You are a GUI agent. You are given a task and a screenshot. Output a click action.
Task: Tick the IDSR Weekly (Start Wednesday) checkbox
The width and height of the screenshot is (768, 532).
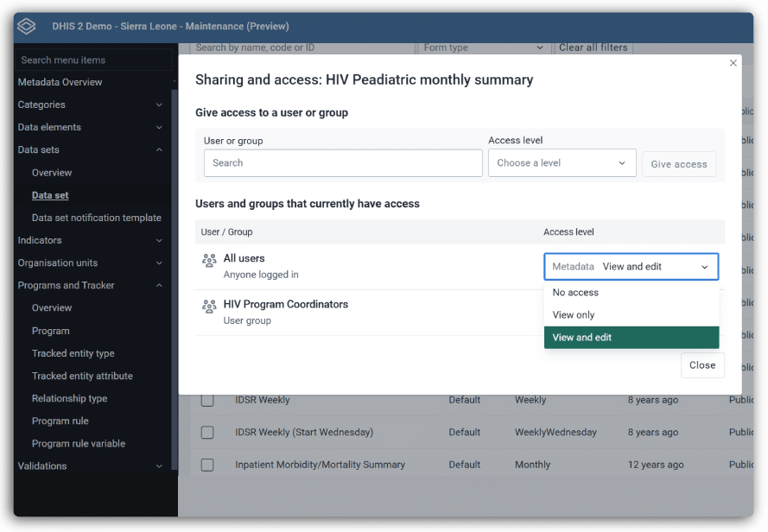tap(207, 432)
